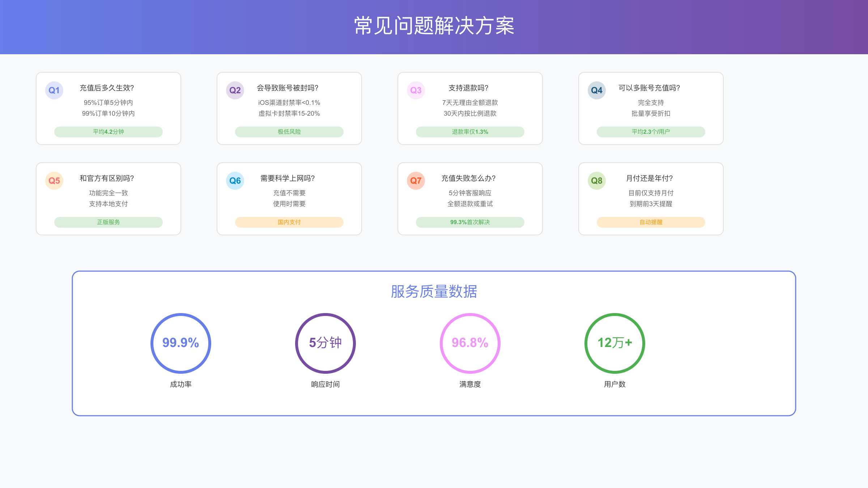This screenshot has height=488, width=868.
Task: Click the 5分钟 response time circle
Action: 325,343
